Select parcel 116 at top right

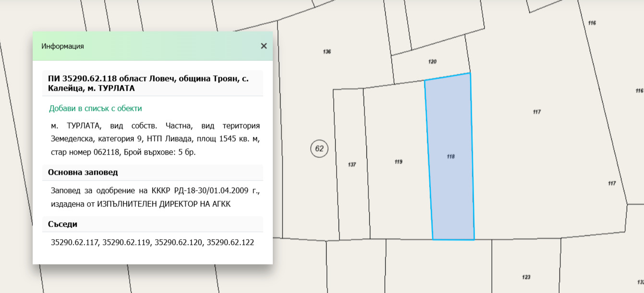(x=592, y=23)
